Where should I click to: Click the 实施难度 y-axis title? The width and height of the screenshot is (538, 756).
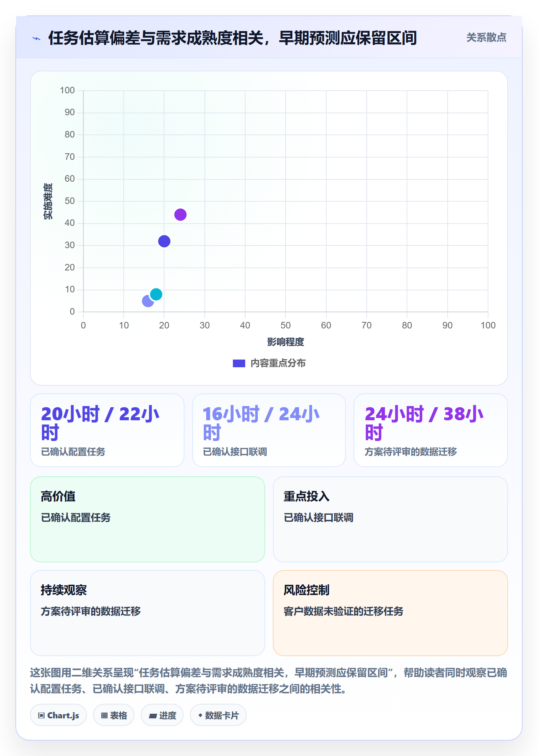click(x=48, y=201)
